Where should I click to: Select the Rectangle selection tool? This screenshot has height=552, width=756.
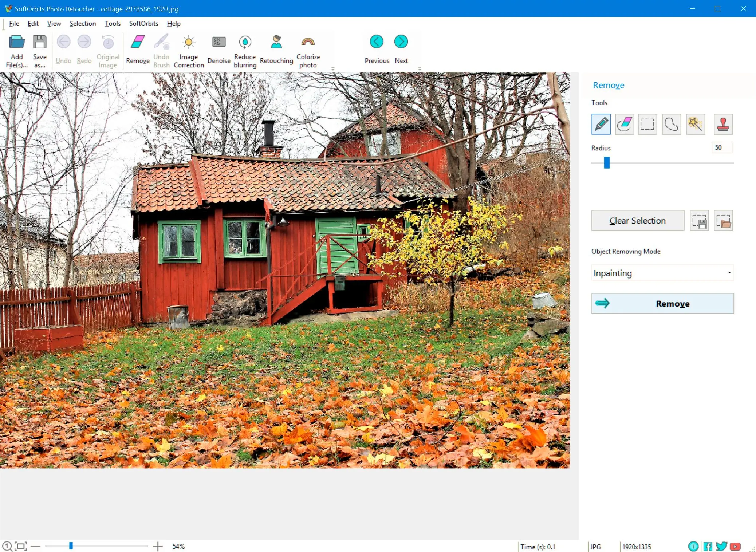[x=647, y=124]
